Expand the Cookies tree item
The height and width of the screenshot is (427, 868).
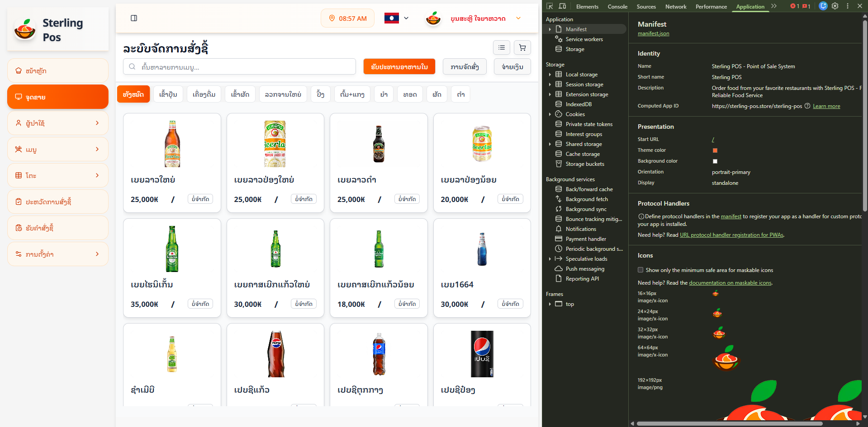(550, 114)
